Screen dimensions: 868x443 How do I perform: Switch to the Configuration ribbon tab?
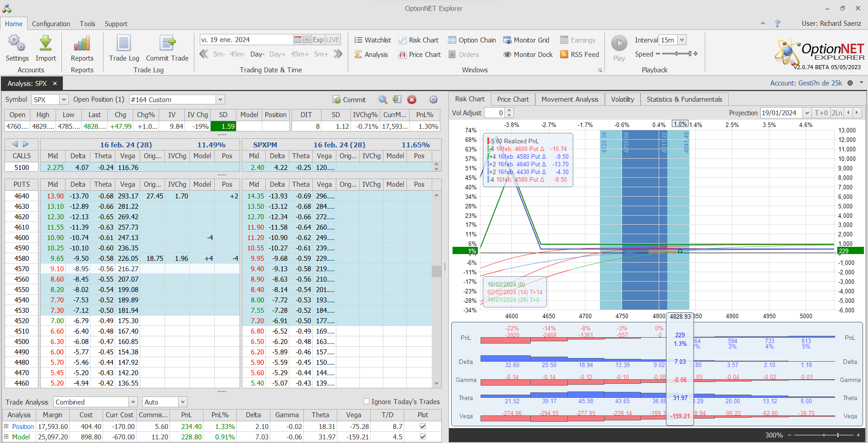coord(51,24)
